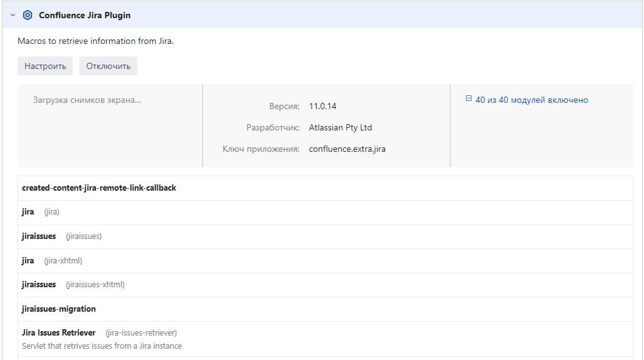Click app key confluence.extra.jira
644x360 pixels.
pyautogui.click(x=347, y=149)
